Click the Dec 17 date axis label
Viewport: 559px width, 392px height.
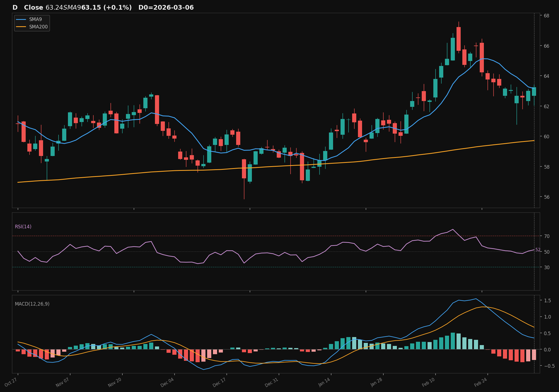220,382
